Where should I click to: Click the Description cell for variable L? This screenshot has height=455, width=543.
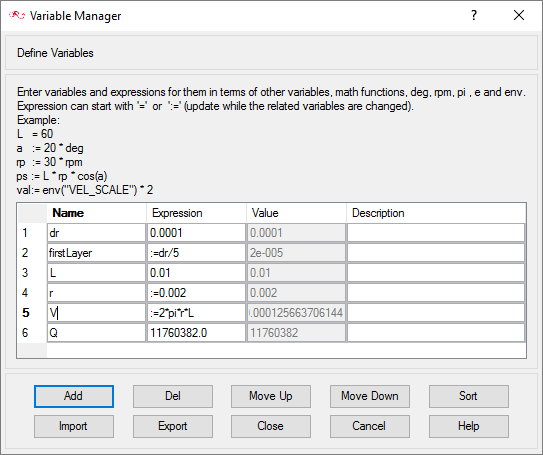coord(436,273)
